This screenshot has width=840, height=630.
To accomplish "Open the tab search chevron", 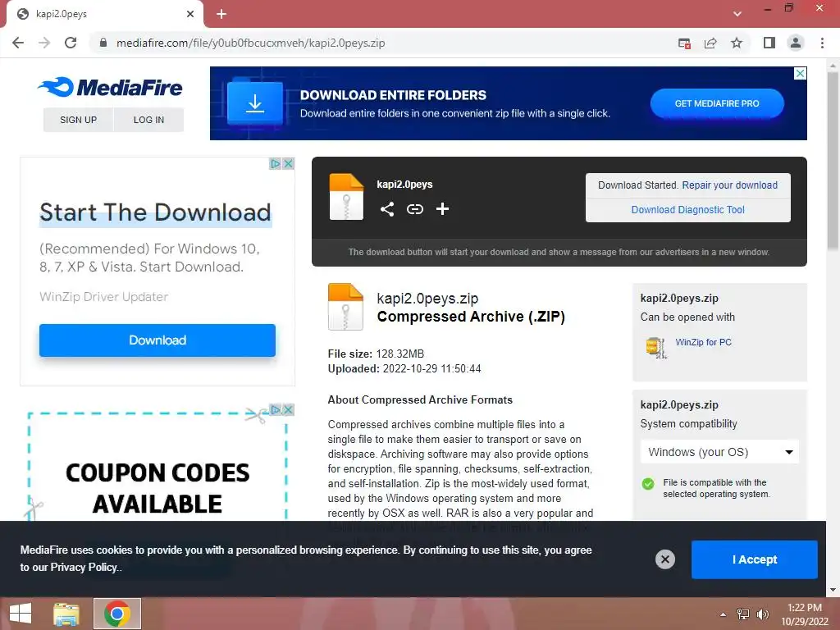I will [x=737, y=14].
